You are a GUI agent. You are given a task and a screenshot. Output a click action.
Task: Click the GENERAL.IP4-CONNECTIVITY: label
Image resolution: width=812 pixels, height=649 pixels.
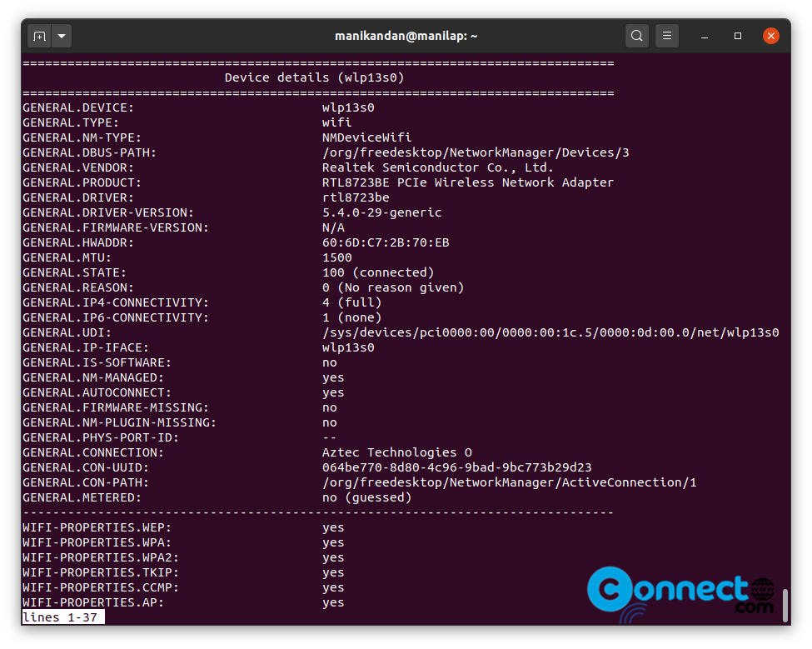coord(116,302)
